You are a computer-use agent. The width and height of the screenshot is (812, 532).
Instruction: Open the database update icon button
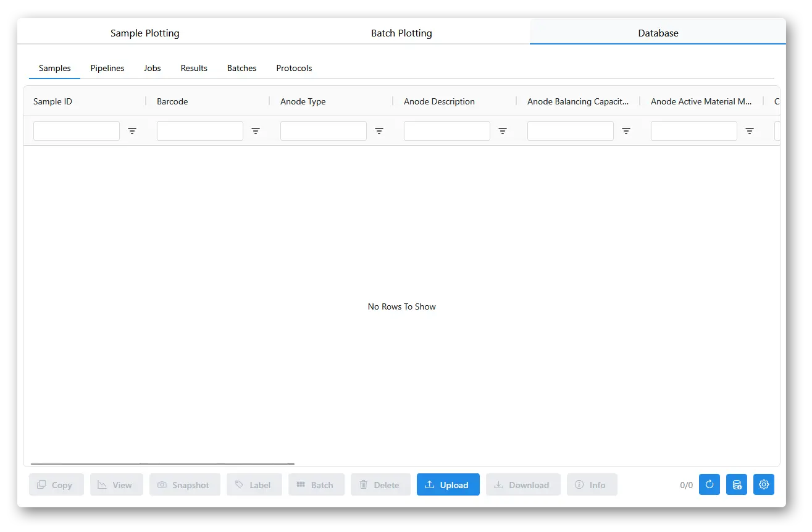pyautogui.click(x=737, y=485)
